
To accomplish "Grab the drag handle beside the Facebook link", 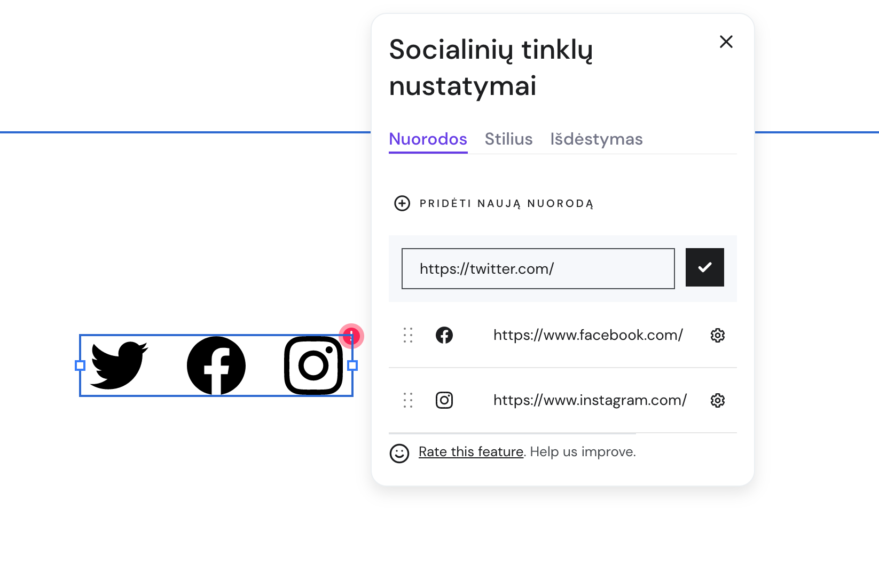I will coord(407,335).
